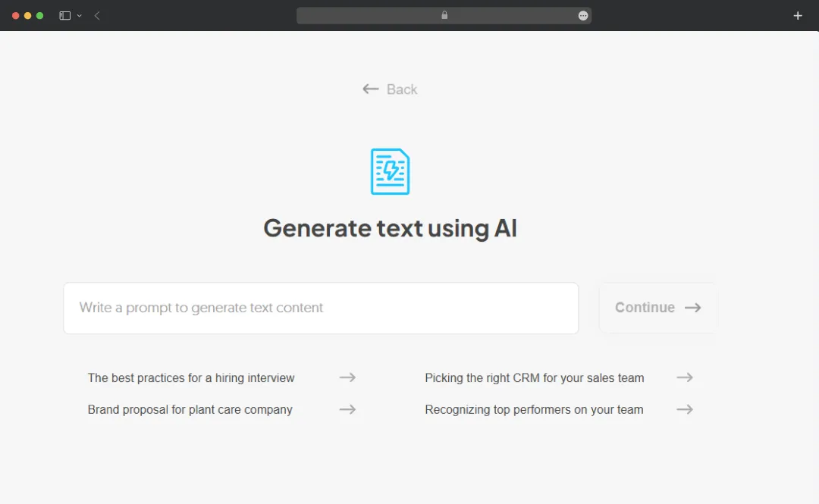Click the Generate text AI document icon

coord(390,171)
